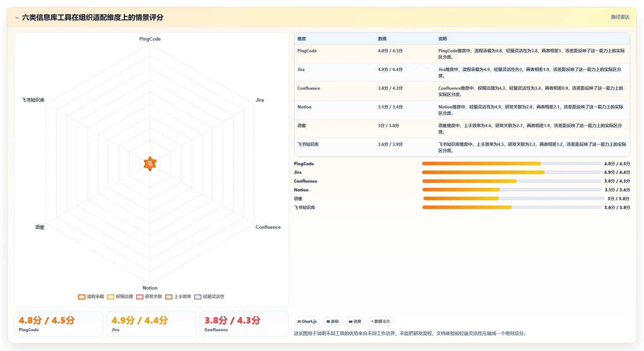Click the 3.1分 / 3.4分 value beside Notion bar
644x351 pixels.
617,190
